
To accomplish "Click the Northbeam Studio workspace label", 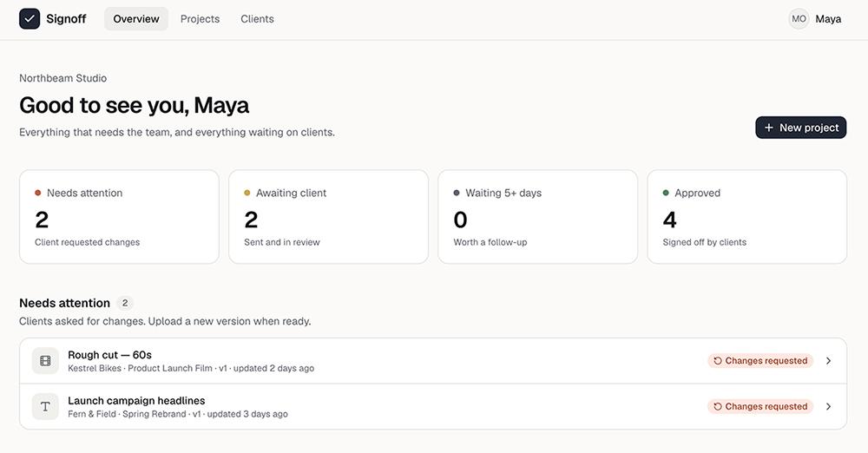I will tap(63, 78).
